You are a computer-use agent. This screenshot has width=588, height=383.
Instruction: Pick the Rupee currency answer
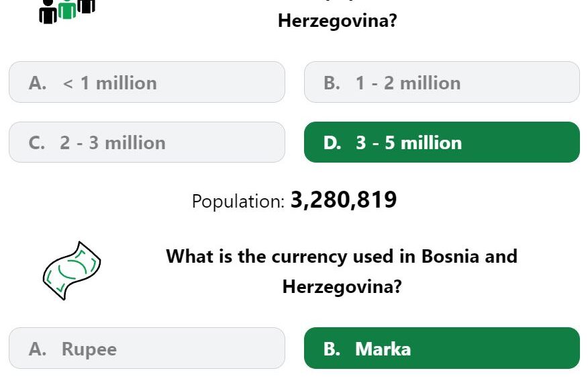coord(147,348)
